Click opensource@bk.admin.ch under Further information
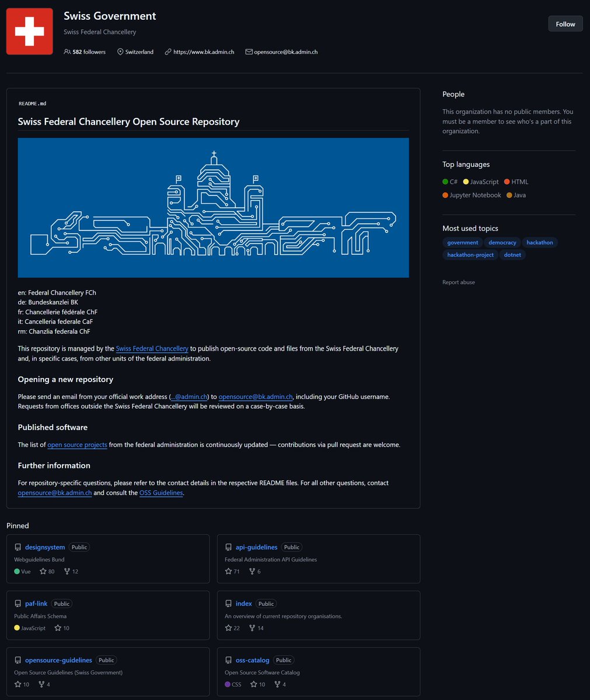590x700 pixels. (x=55, y=493)
